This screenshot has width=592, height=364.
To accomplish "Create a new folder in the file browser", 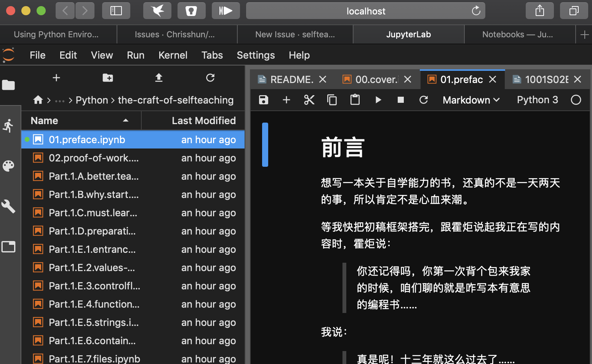I will click(108, 78).
